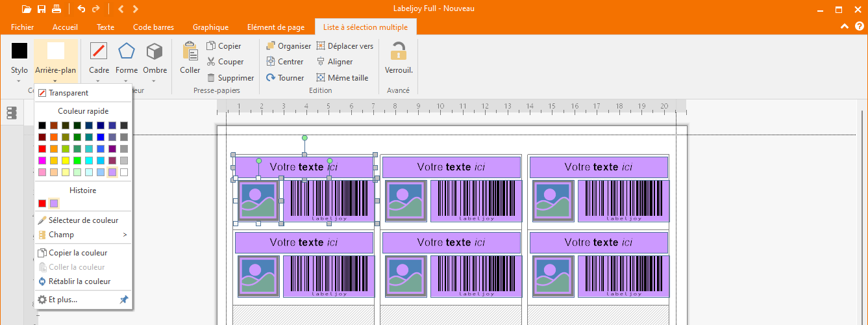This screenshot has height=325, width=868.
Task: Click the Stylo black color button
Action: pyautogui.click(x=19, y=51)
